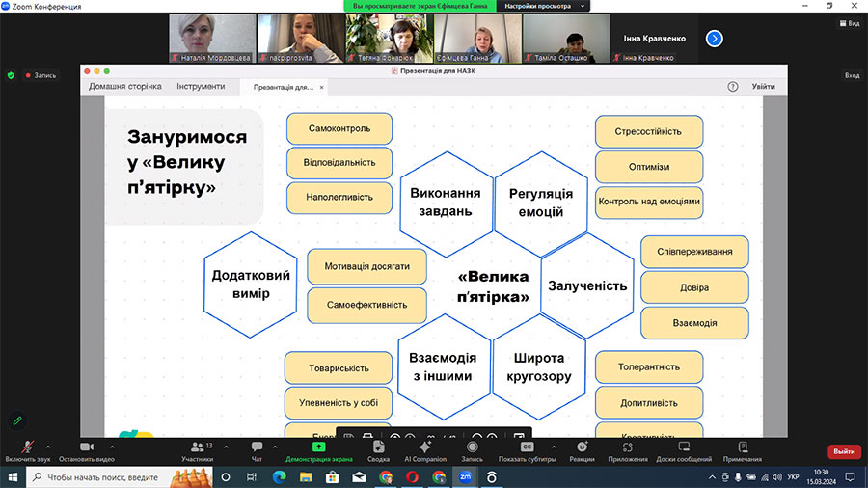Click Запись recording indicator
The height and width of the screenshot is (488, 868).
pos(41,75)
